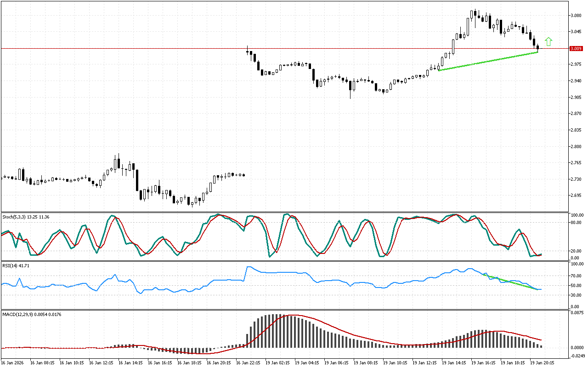This screenshot has width=588, height=368.
Task: Click the 70.00 level on the RSI scale
Action: 576,276
